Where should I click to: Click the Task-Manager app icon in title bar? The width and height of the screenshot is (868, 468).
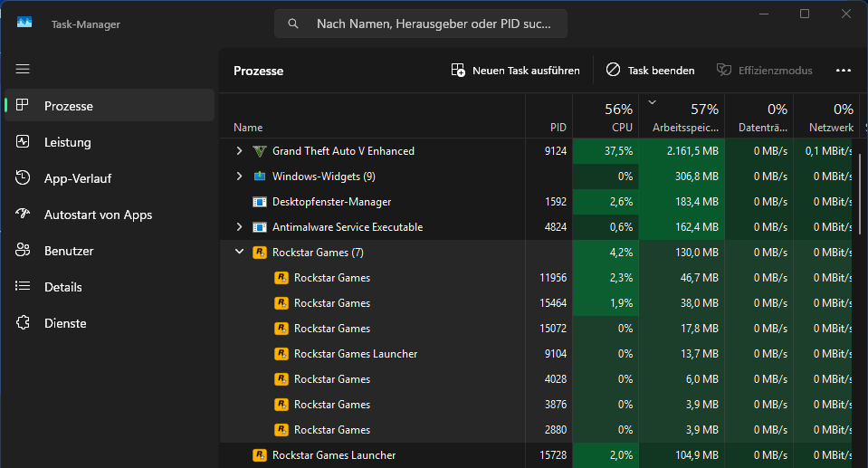(24, 24)
